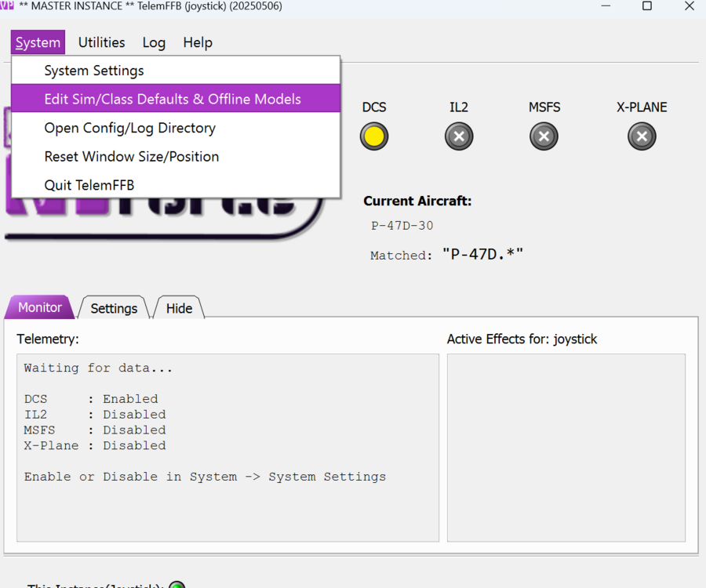Click the 'DCS : Enabled' telemetry line
This screenshot has width=706, height=588.
point(91,399)
